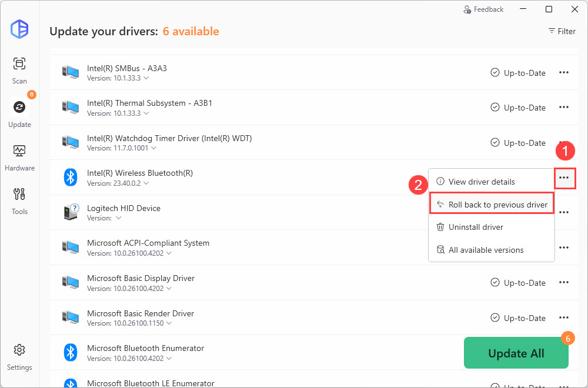Open the Update section in sidebar

pos(19,113)
